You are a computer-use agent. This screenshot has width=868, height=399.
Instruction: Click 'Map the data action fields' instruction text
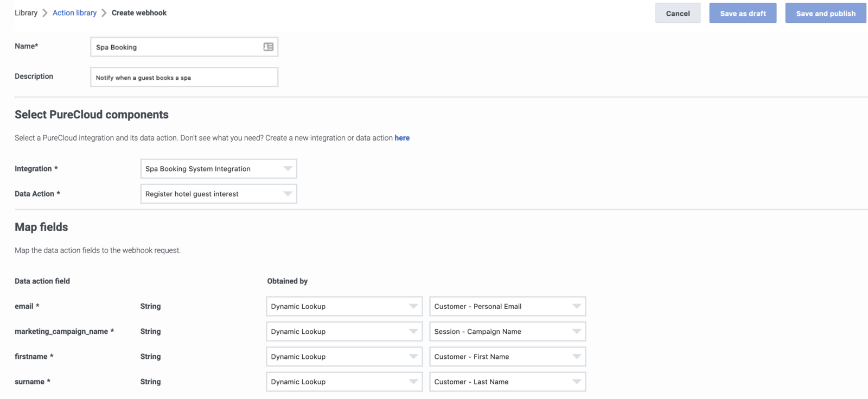pyautogui.click(x=98, y=250)
